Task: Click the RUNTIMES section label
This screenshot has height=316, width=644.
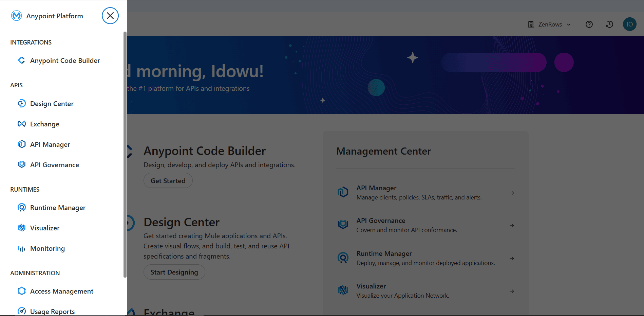Action: 25,190
